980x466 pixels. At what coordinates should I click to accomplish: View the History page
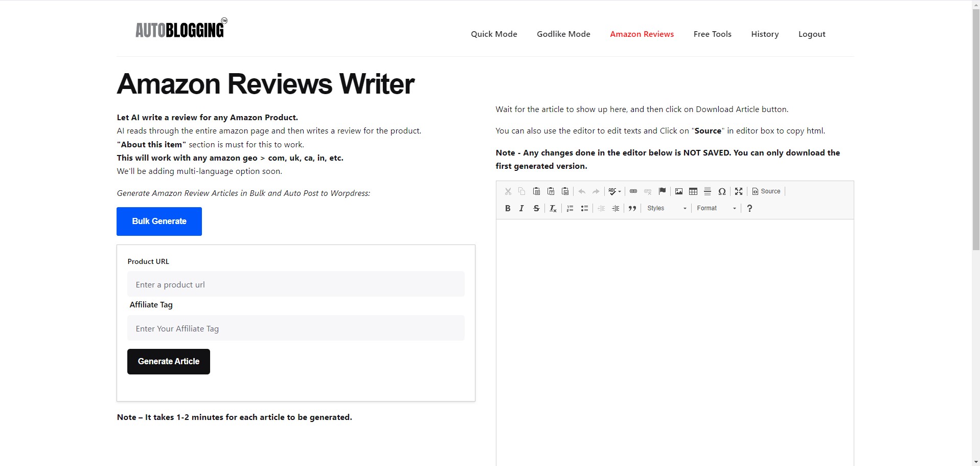(765, 34)
